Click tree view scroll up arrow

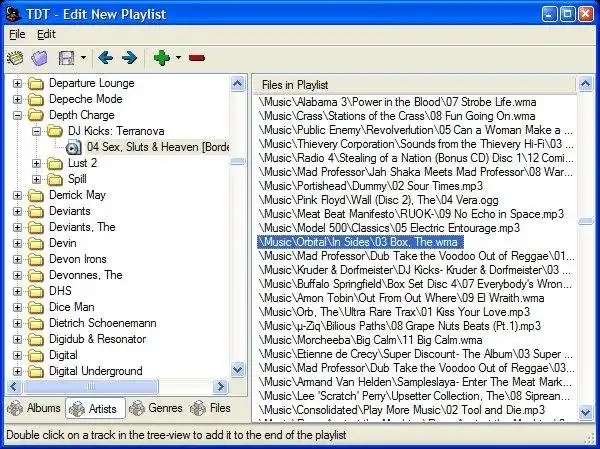[238, 84]
